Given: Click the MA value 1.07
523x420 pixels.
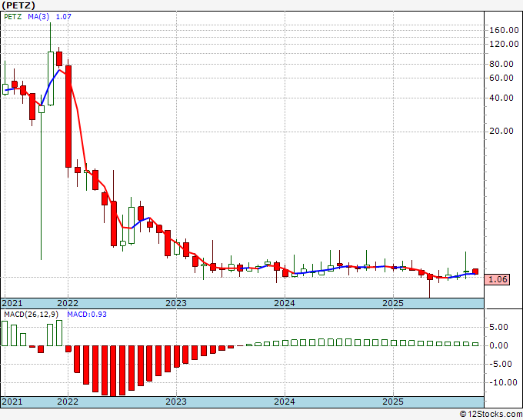Looking at the screenshot, I should [63, 16].
